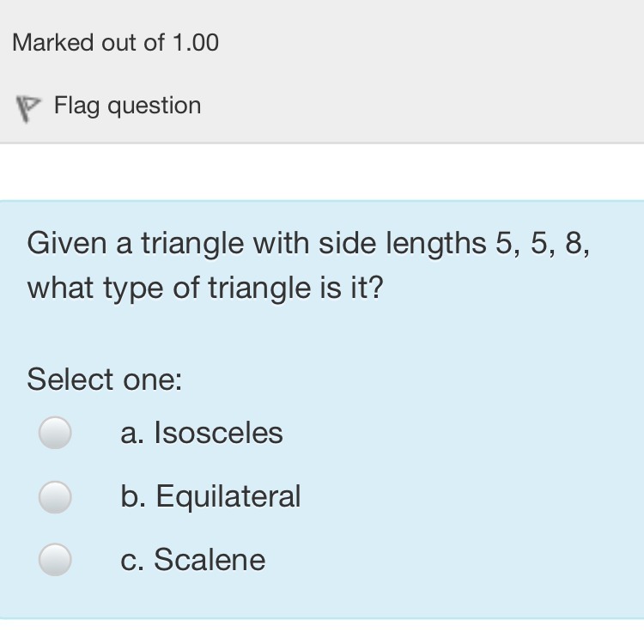Click the word 'type' in the question
The image size is (644, 644).
point(134,289)
